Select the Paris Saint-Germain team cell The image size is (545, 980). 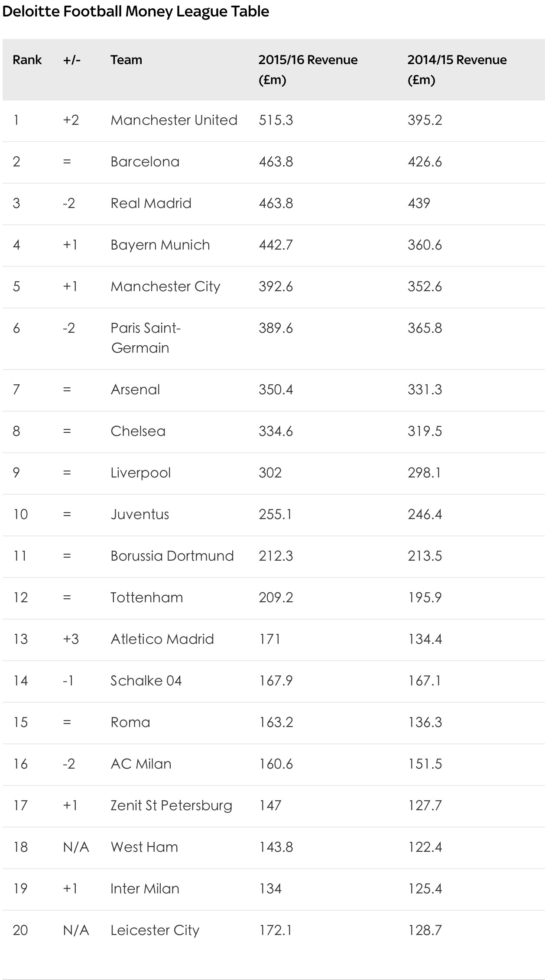[x=146, y=338]
